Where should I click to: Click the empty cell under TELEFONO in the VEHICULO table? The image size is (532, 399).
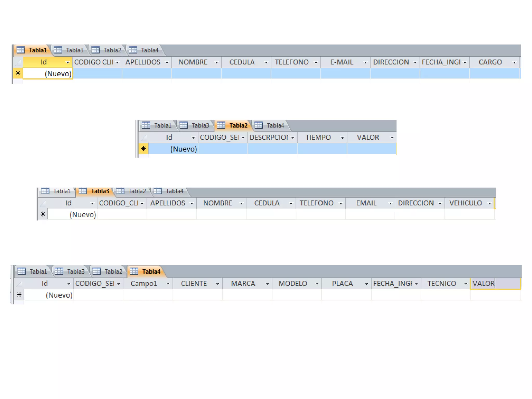point(321,215)
